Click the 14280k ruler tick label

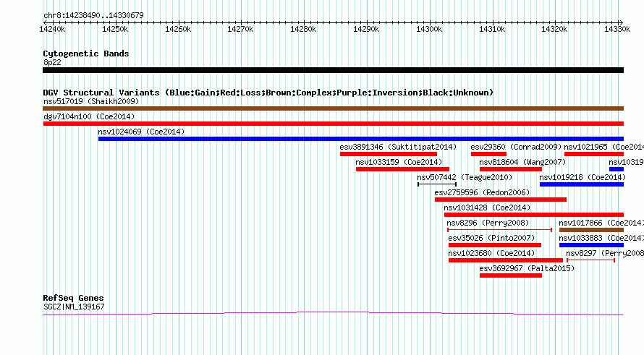click(x=303, y=29)
